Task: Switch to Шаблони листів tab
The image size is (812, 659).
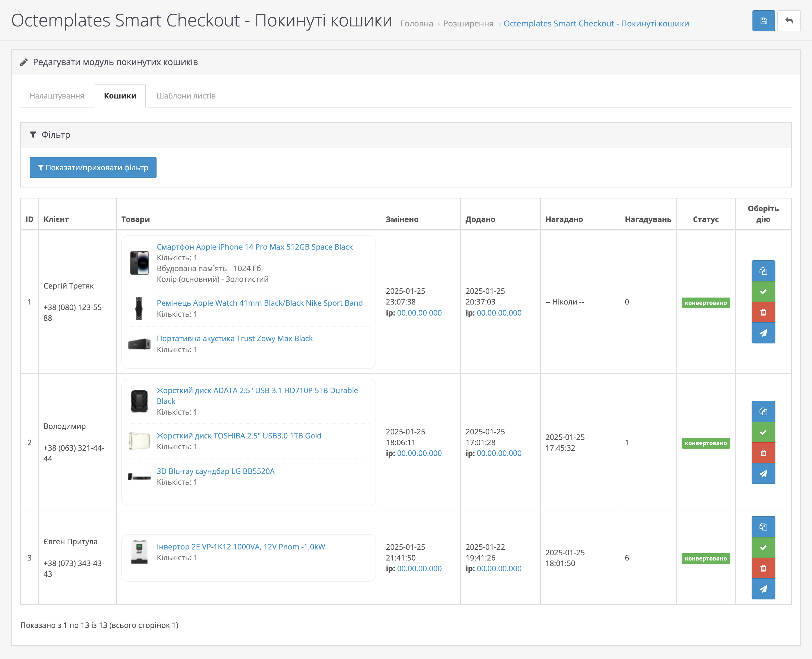Action: pyautogui.click(x=186, y=96)
